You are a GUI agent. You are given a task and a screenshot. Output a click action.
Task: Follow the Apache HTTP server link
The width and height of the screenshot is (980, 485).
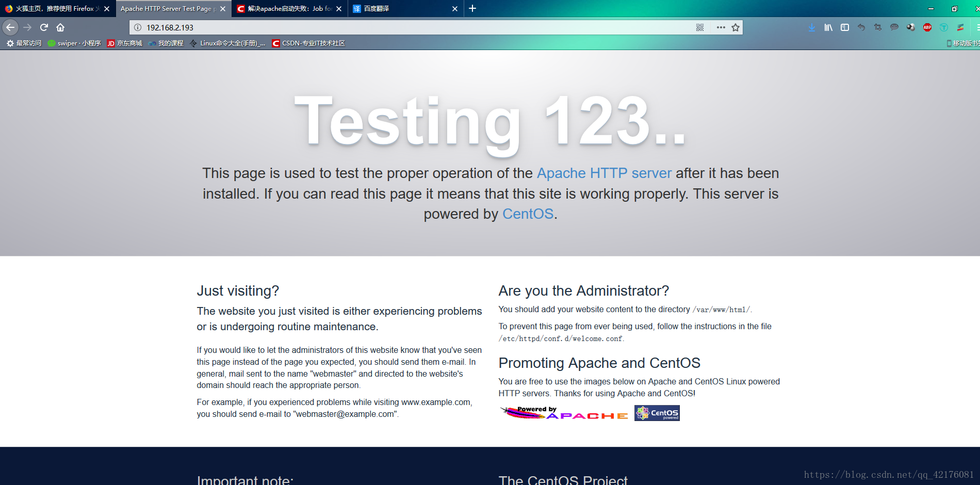pyautogui.click(x=604, y=173)
